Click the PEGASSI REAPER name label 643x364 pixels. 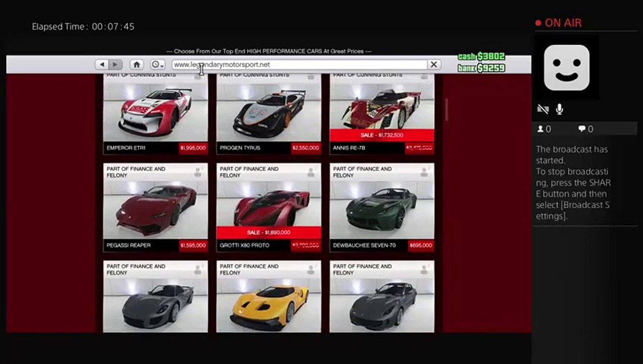pyautogui.click(x=128, y=246)
